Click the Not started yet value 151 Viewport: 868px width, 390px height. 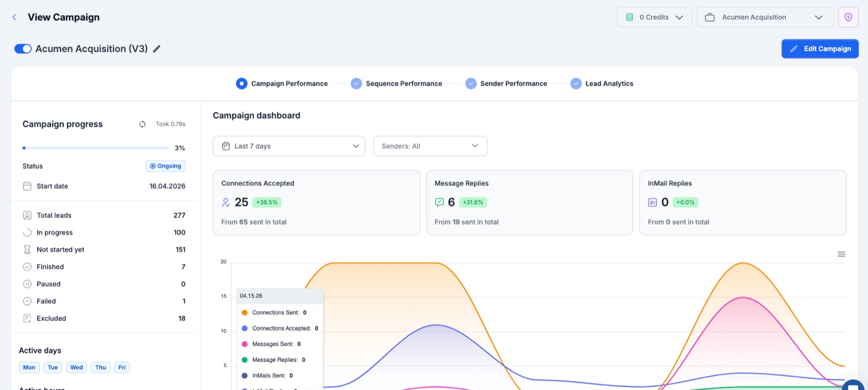[180, 250]
